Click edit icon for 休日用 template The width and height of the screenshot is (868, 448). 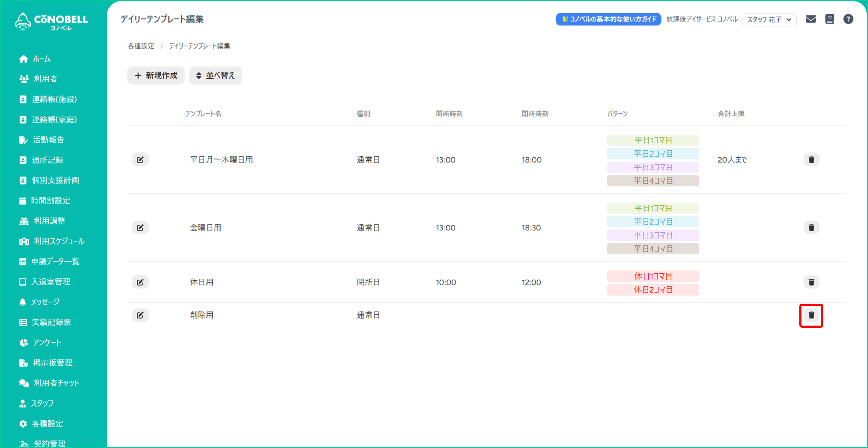(140, 282)
